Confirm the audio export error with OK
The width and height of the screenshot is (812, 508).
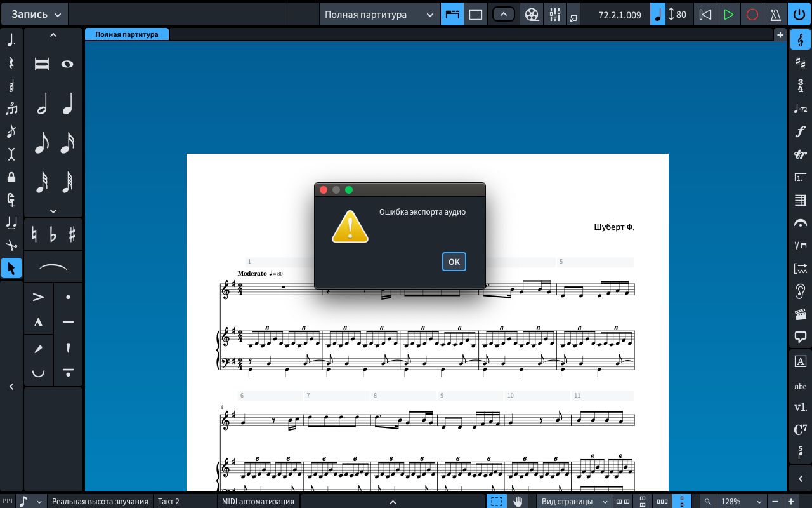454,262
